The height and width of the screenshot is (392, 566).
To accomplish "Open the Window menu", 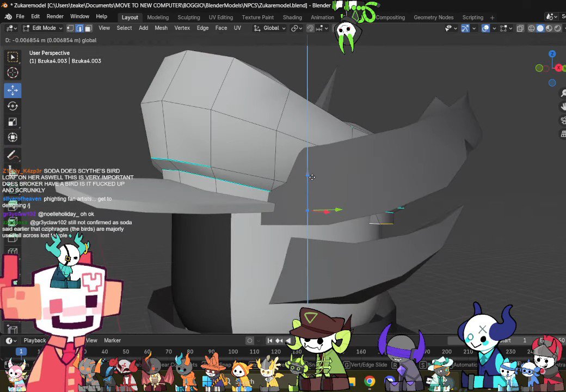I will pos(79,16).
